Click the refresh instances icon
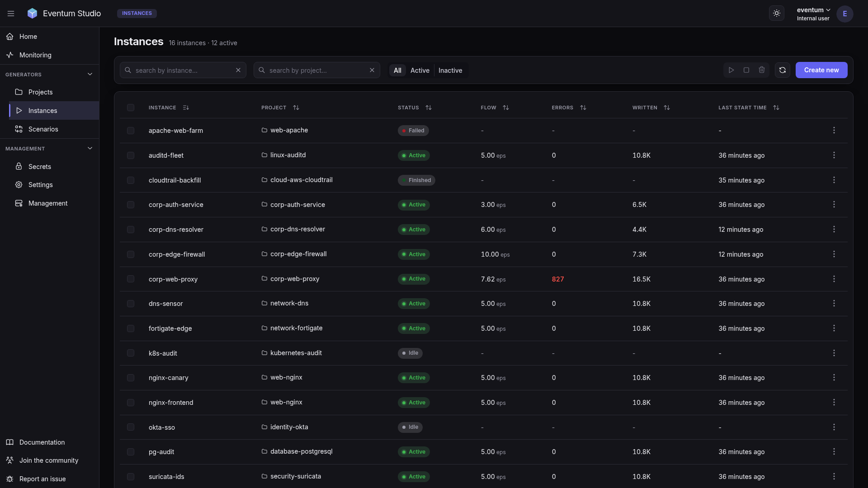The width and height of the screenshot is (868, 488). pos(782,70)
